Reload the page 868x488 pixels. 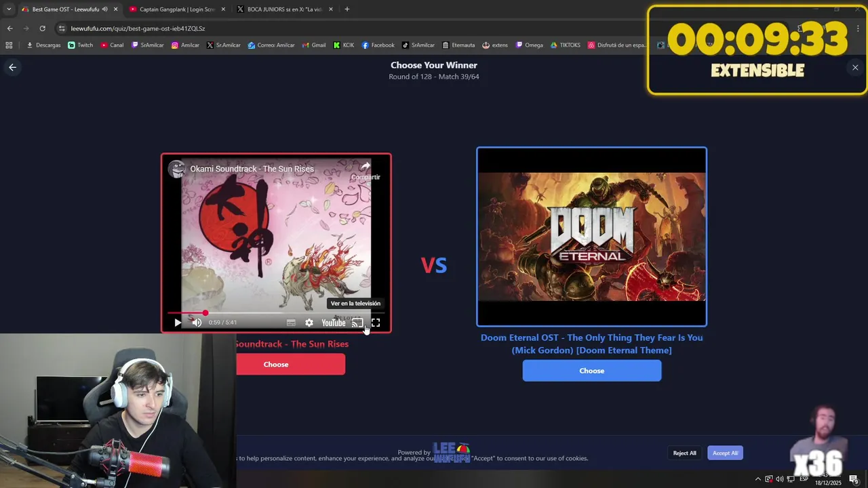coord(42,28)
